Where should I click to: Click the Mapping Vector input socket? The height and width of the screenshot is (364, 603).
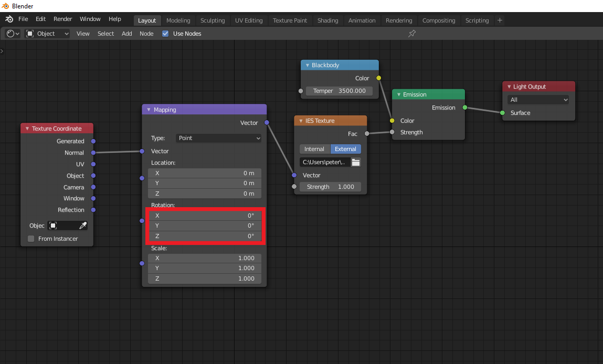pyautogui.click(x=142, y=151)
